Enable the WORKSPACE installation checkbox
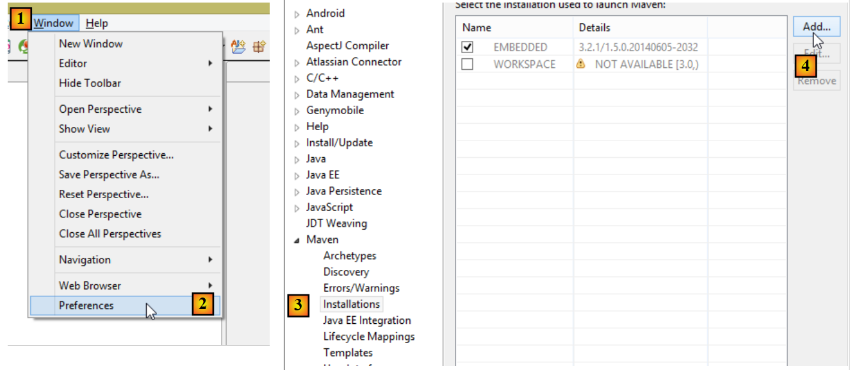Screen dimensions: 868x370 coord(468,64)
